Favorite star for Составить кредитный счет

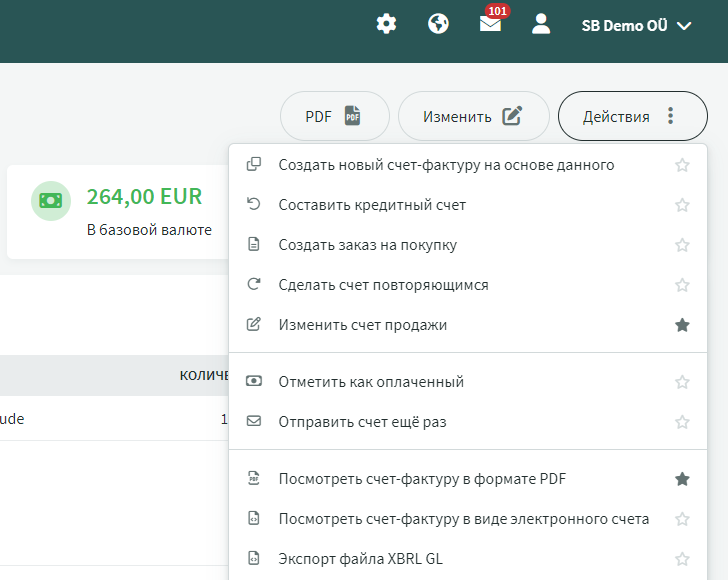[682, 205]
